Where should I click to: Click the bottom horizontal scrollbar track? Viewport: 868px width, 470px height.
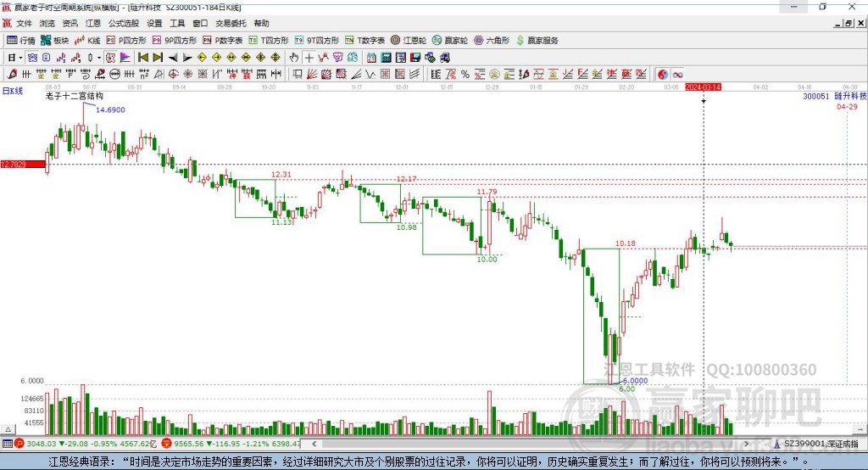(x=531, y=444)
